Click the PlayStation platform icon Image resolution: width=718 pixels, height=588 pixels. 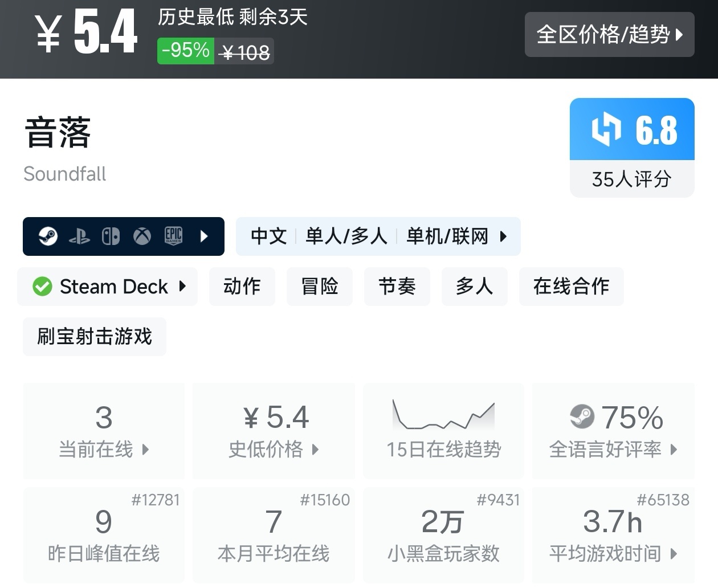click(x=79, y=236)
